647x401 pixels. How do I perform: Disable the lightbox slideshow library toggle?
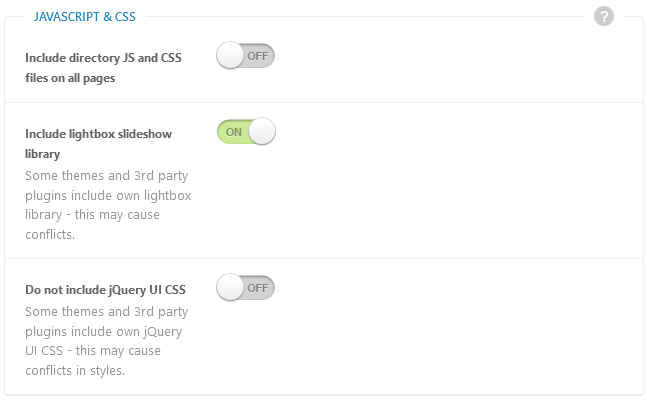point(246,132)
